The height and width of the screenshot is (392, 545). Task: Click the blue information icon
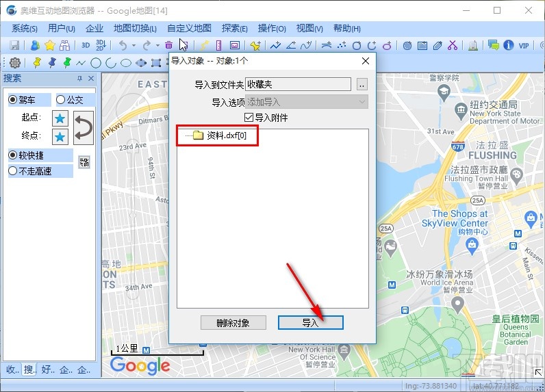coord(509,45)
